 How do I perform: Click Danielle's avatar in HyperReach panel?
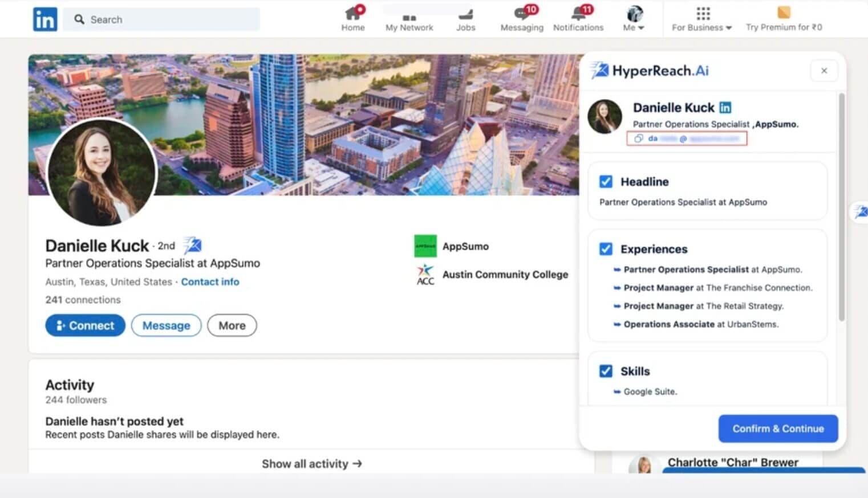605,116
